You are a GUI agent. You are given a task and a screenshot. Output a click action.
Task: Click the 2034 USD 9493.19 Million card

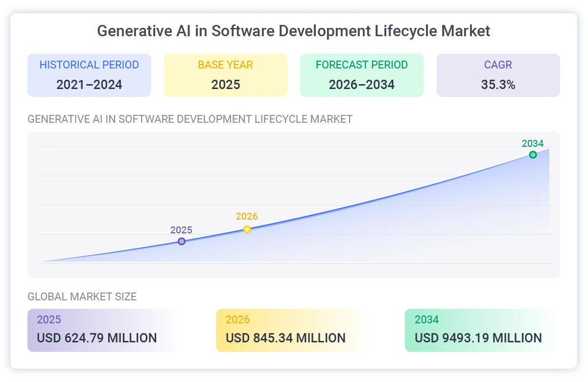pos(482,330)
